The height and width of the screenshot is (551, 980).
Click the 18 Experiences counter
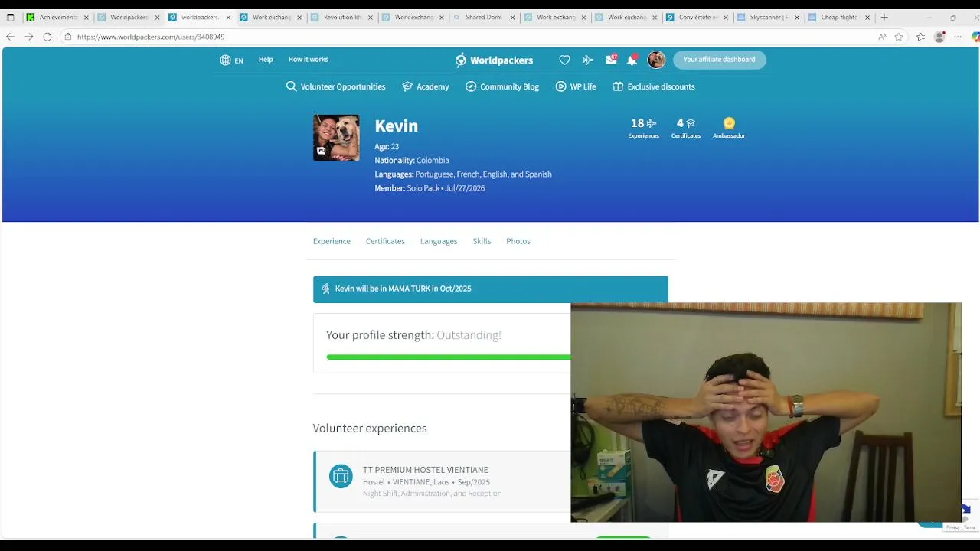643,128
